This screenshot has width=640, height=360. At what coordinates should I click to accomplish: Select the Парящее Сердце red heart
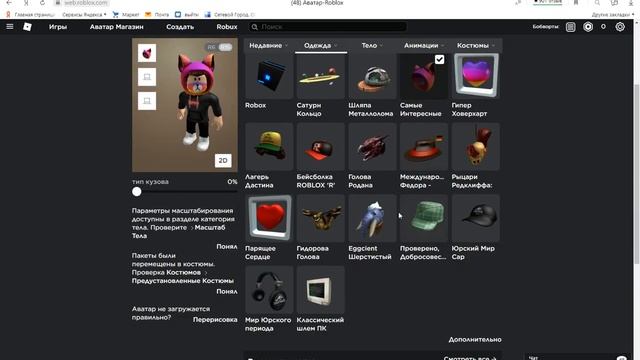[x=269, y=218]
